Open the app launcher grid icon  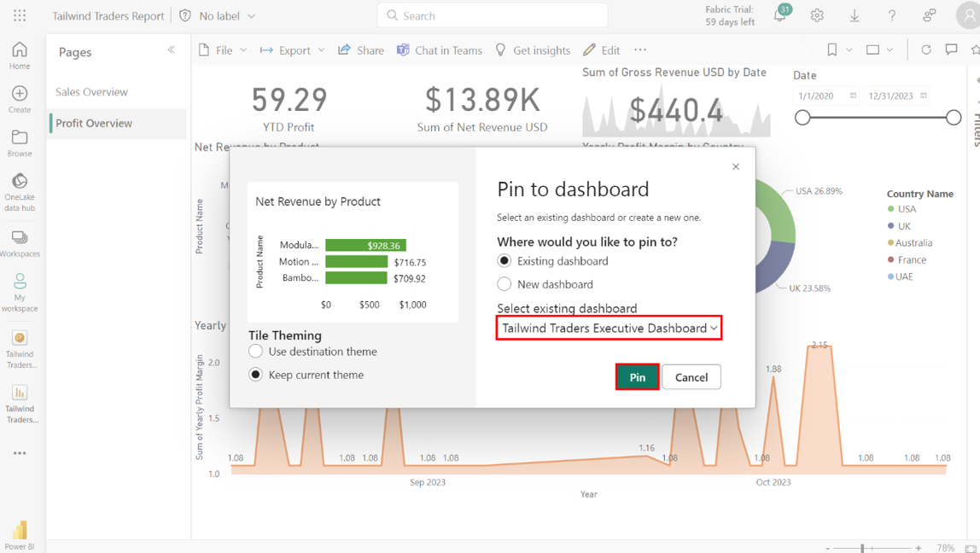point(20,16)
